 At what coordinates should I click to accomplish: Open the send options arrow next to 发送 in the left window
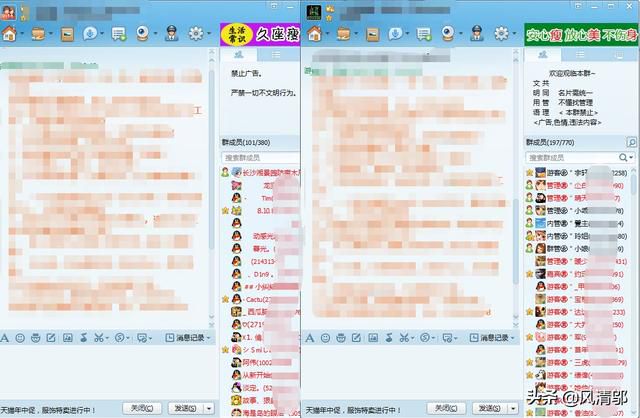[x=209, y=408]
